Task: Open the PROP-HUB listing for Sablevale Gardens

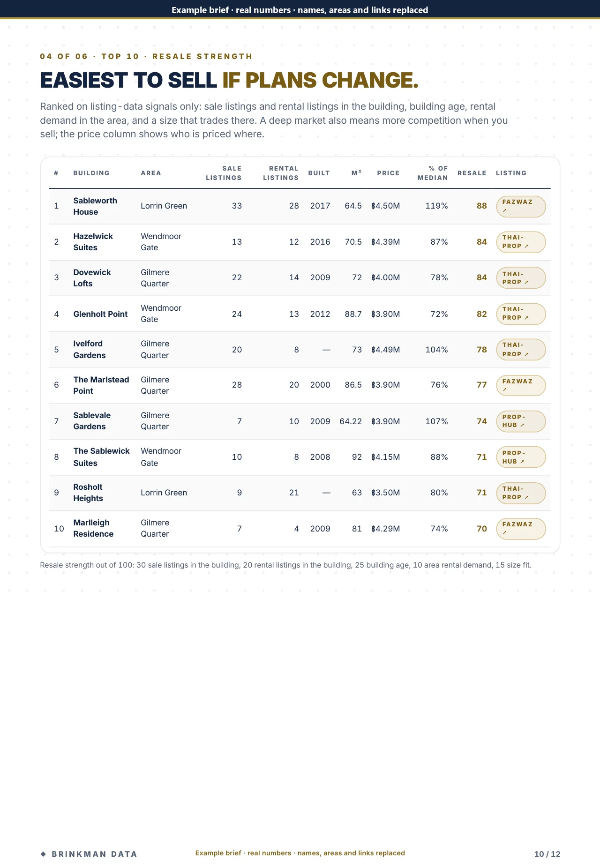Action: pos(521,421)
